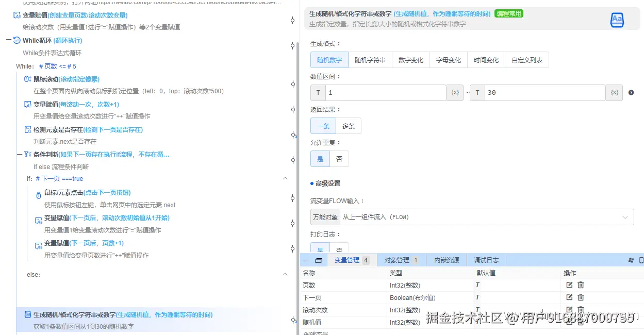Click the 生成随机/格式化字符串或数字 step icon
644x335 pixels.
28,314
